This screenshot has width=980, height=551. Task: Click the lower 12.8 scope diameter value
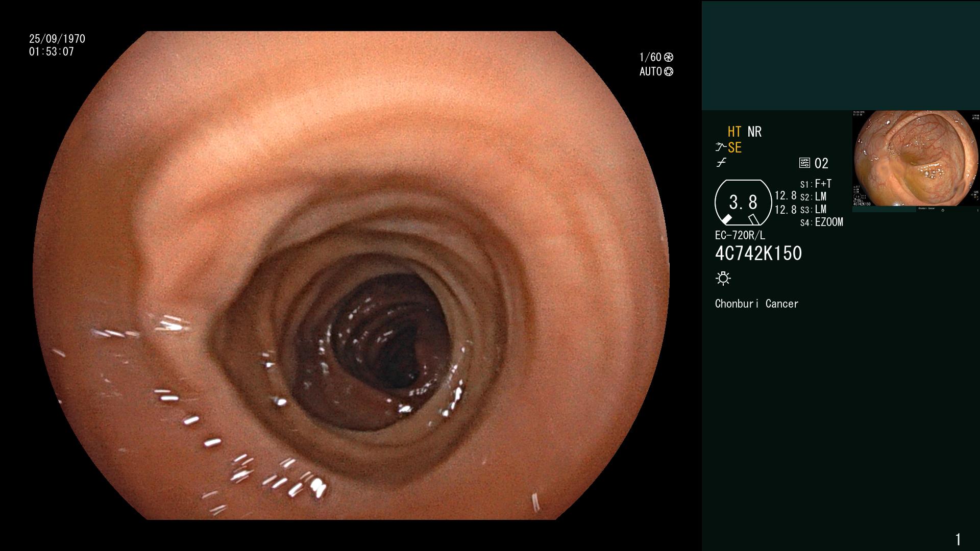pos(786,209)
